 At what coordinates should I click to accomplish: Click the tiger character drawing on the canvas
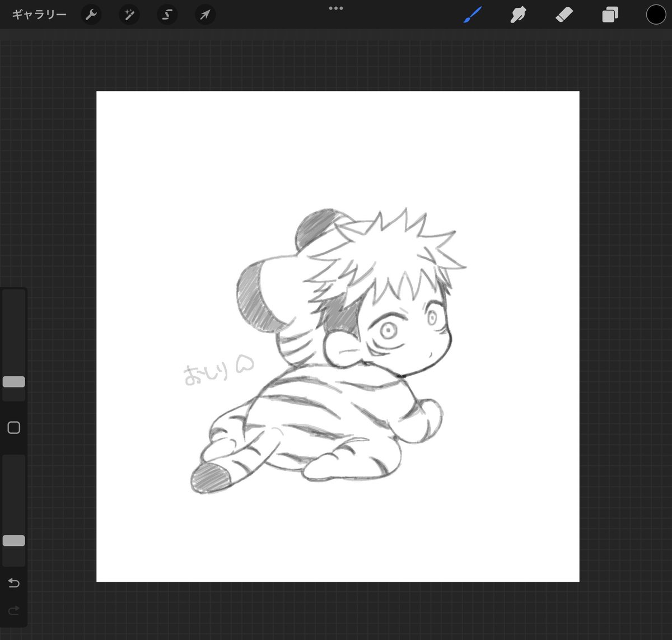click(329, 351)
